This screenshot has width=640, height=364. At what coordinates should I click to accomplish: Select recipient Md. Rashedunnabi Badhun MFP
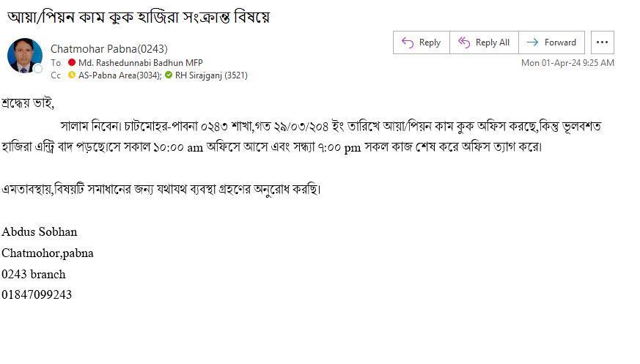(x=141, y=63)
